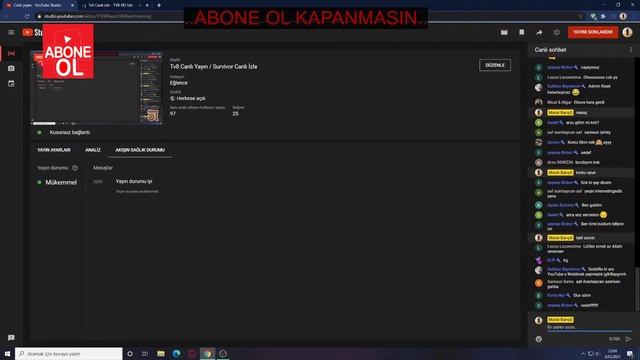
Task: Open the Stream (live) section in left sidebar
Action: point(11,53)
